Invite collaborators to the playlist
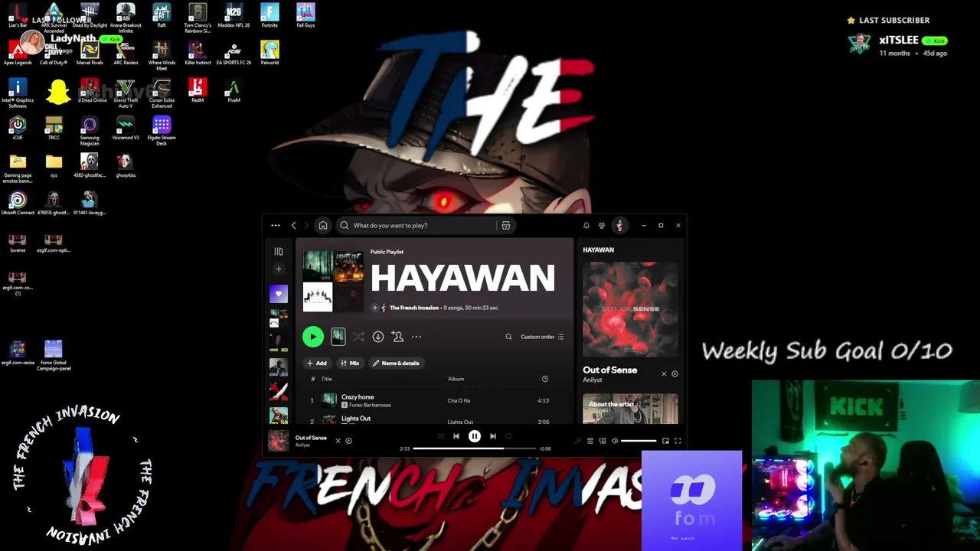Screen dimensions: 980x551 click(397, 337)
